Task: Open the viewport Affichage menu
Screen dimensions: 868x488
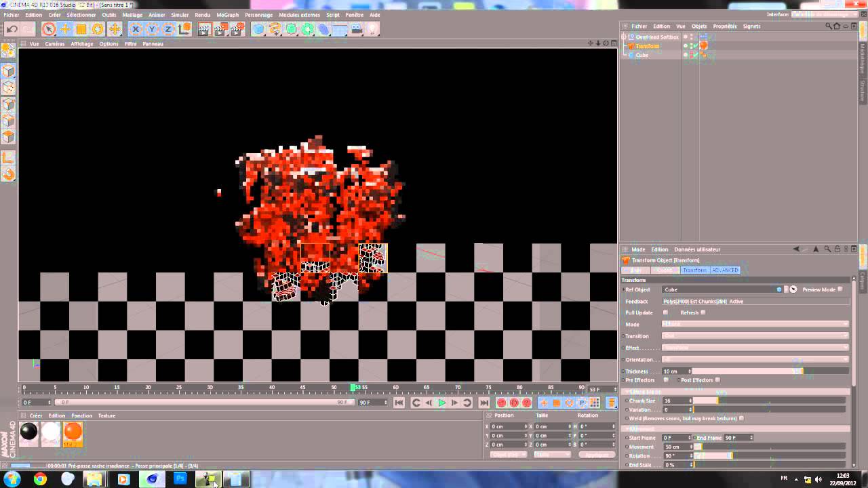Action: [x=82, y=44]
